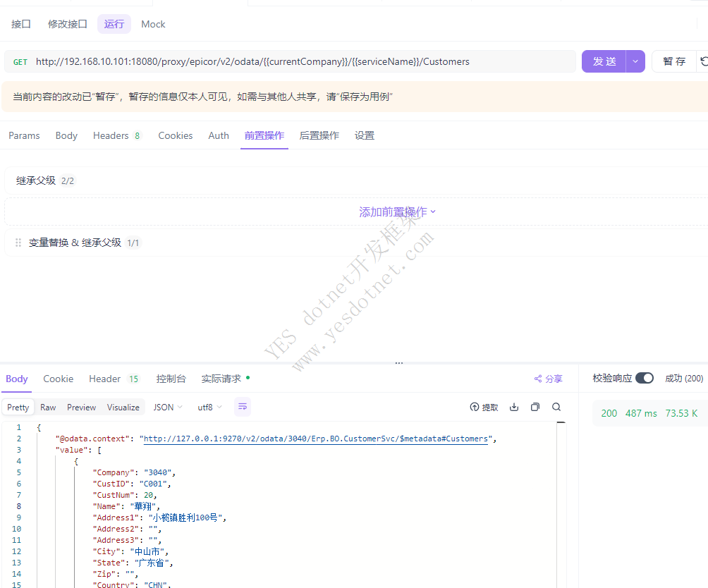The width and height of the screenshot is (708, 588).
Task: Open the JSON format dropdown
Action: pos(168,407)
